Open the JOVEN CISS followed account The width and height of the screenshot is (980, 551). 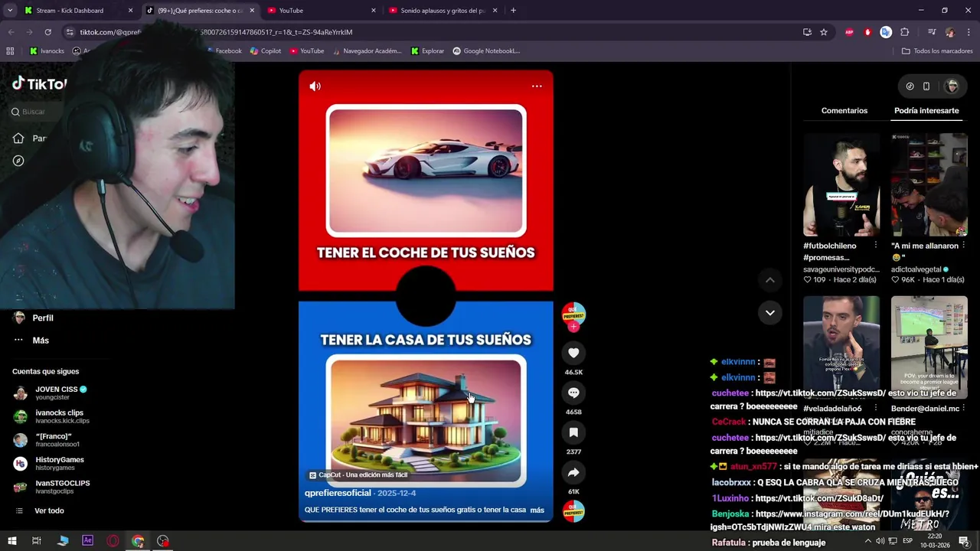coord(51,393)
